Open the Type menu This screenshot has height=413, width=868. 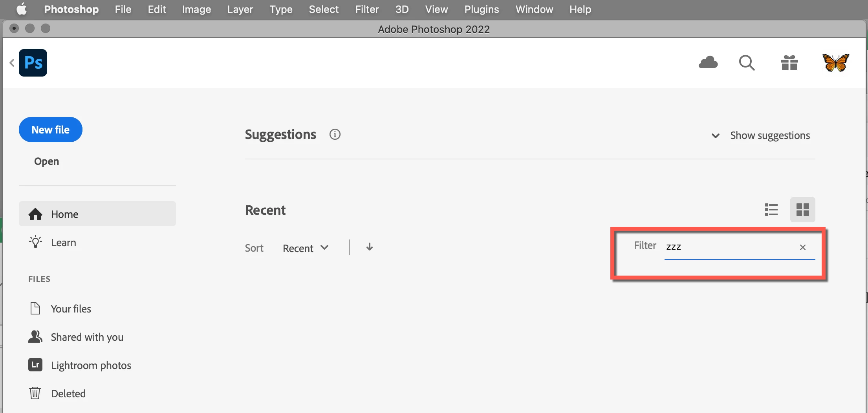click(281, 9)
